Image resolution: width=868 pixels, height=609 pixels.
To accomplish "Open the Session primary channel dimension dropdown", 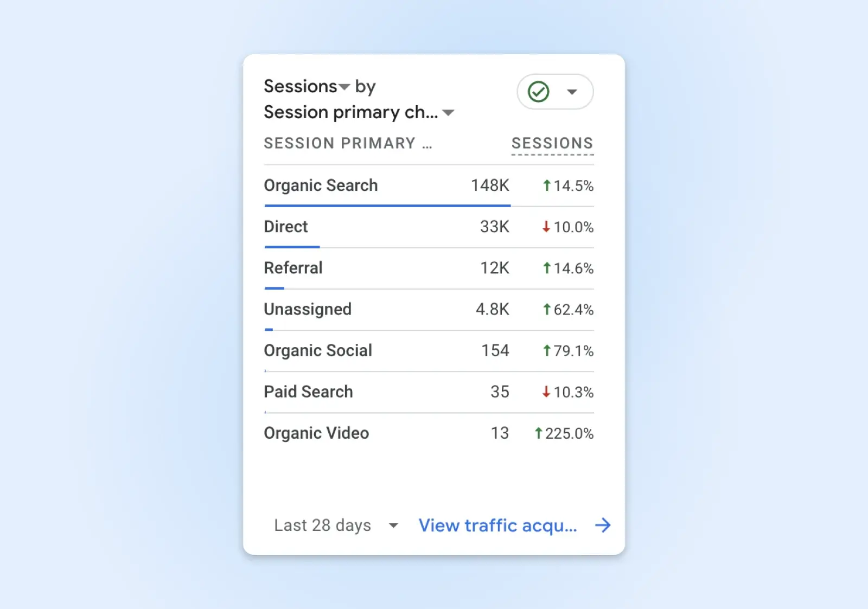I will [x=448, y=113].
